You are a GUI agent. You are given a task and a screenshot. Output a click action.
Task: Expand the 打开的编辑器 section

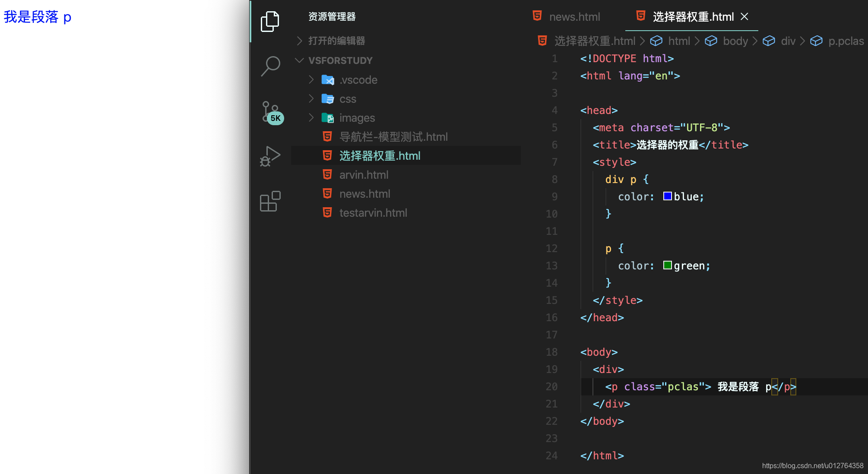click(299, 41)
